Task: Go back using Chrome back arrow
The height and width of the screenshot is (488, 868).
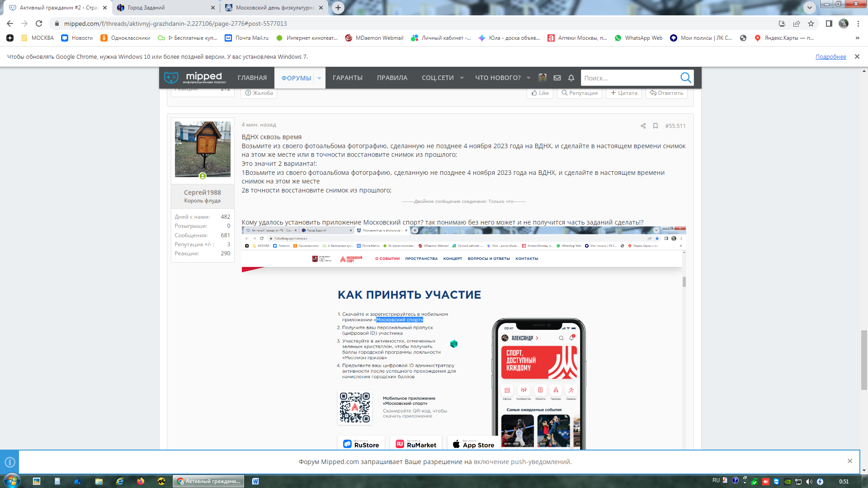Action: click(10, 23)
